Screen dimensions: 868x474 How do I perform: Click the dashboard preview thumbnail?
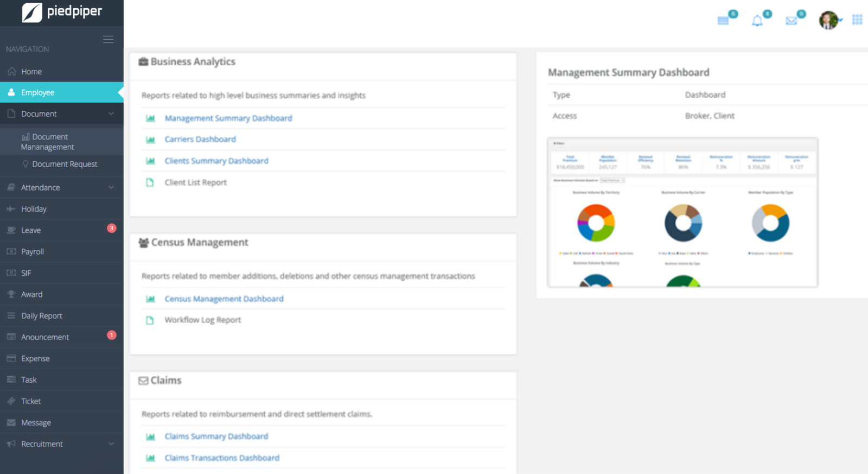pyautogui.click(x=682, y=212)
